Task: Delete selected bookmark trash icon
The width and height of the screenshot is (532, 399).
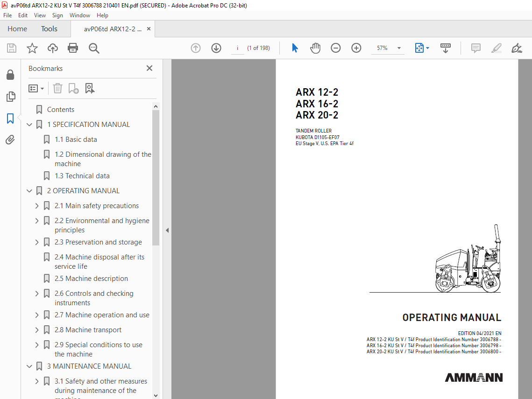Action: pyautogui.click(x=57, y=89)
